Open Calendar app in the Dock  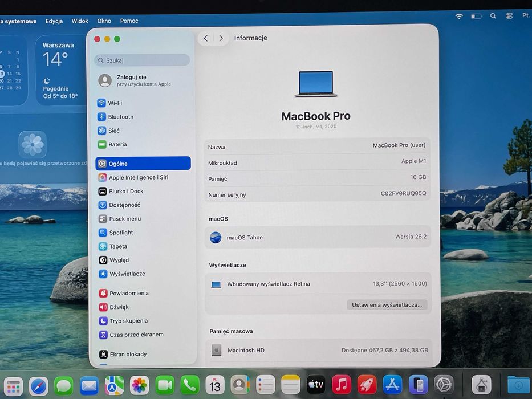(215, 385)
